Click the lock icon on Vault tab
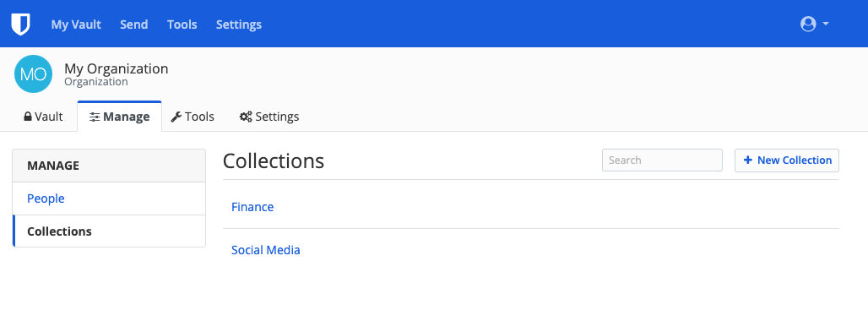 coord(28,117)
